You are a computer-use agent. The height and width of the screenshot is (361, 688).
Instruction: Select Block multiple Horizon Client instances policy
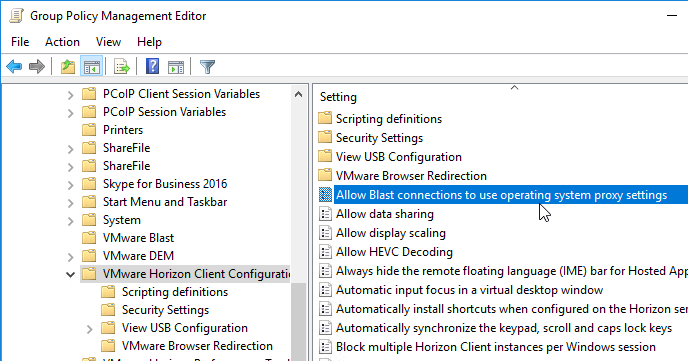pos(496,347)
